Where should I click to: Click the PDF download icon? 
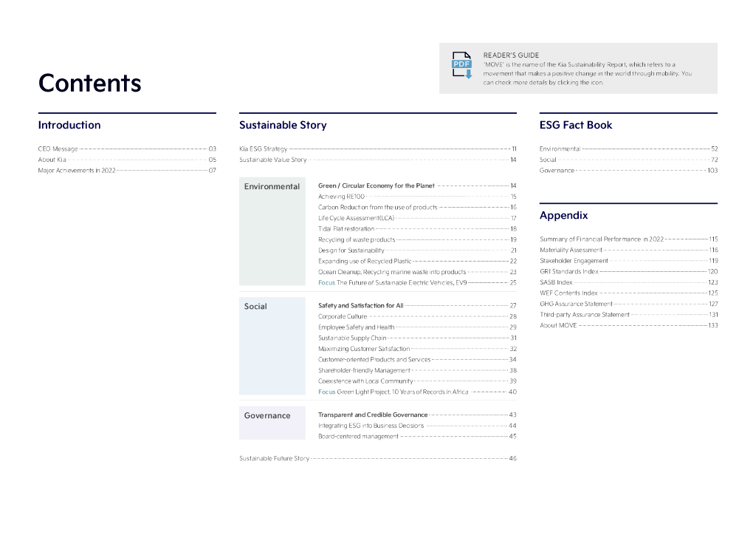(461, 65)
